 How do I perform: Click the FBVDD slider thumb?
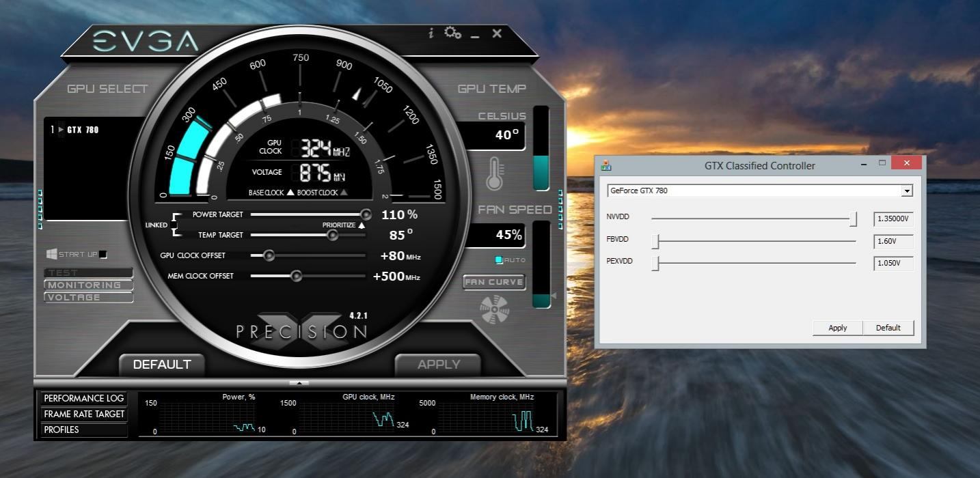(655, 242)
